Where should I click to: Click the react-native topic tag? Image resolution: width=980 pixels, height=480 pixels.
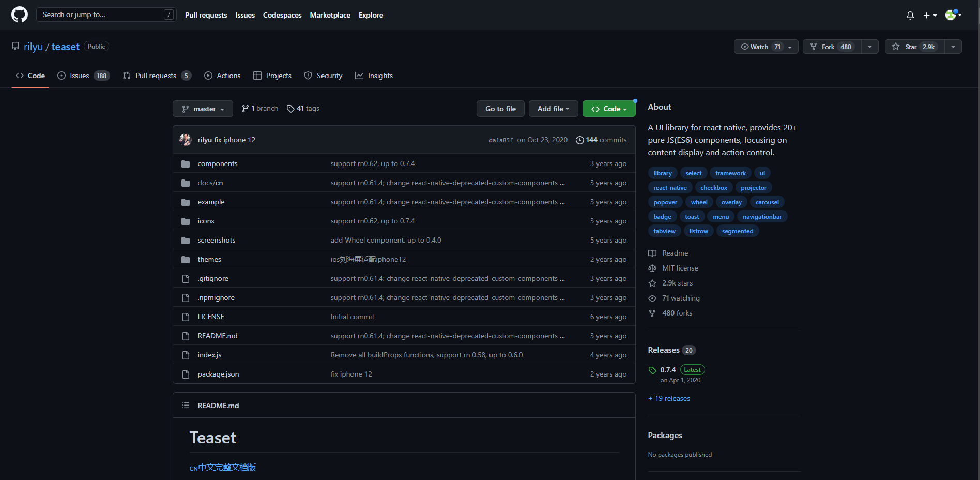(670, 188)
